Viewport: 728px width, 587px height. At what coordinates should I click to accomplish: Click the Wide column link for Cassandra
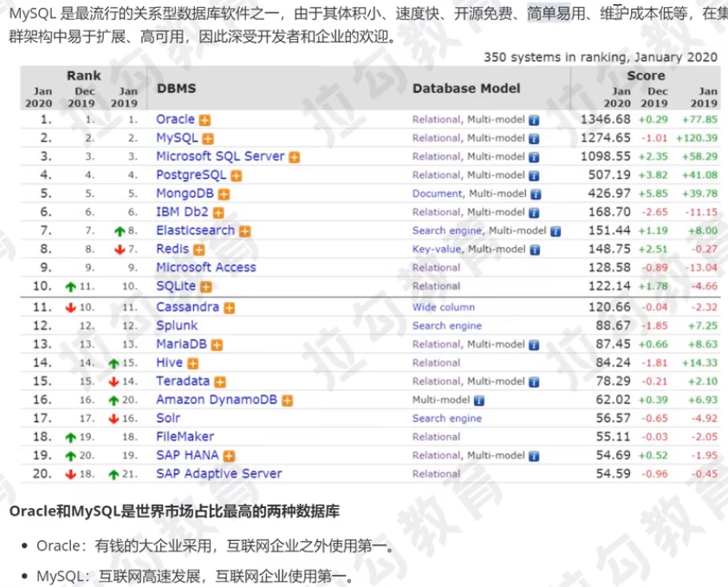click(444, 308)
